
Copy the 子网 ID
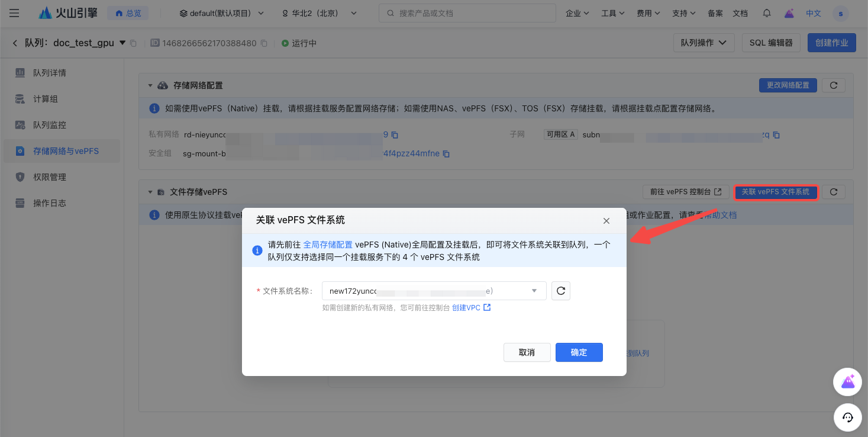coord(776,135)
